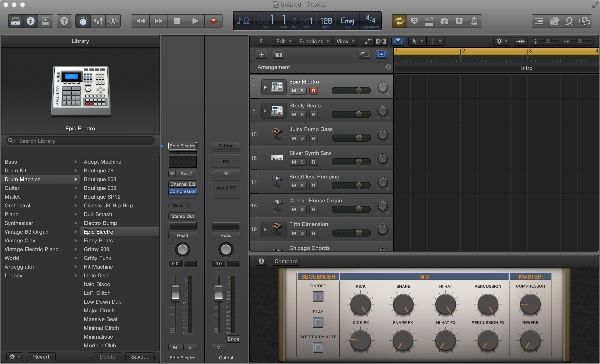Open the Note Pads icon
Viewport: 600px width, 364px height.
click(554, 21)
